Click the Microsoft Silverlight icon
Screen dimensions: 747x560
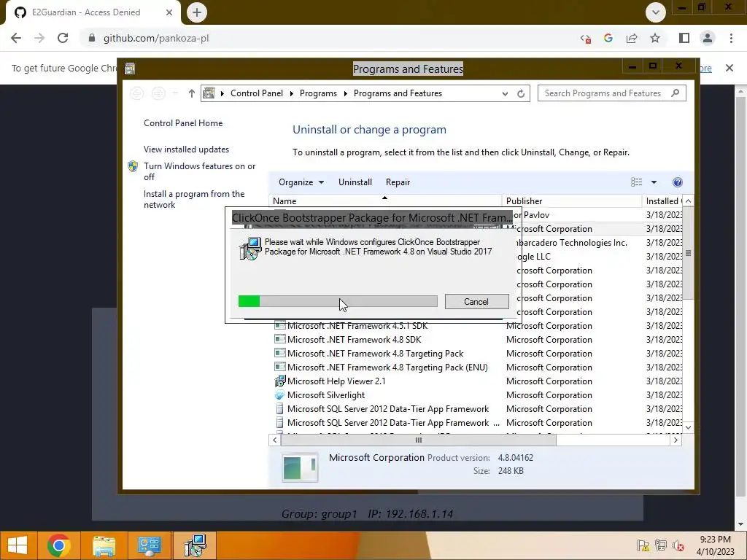[x=279, y=394]
